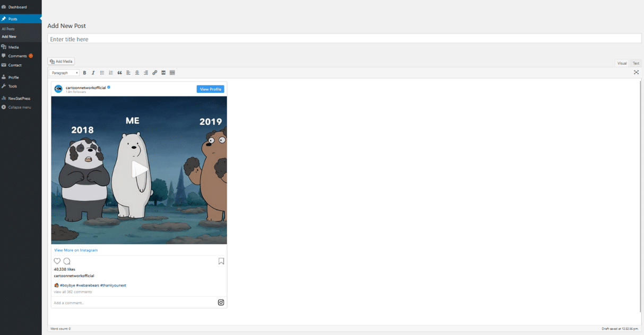Open the Contact menu
This screenshot has width=644, height=335.
[21, 65]
